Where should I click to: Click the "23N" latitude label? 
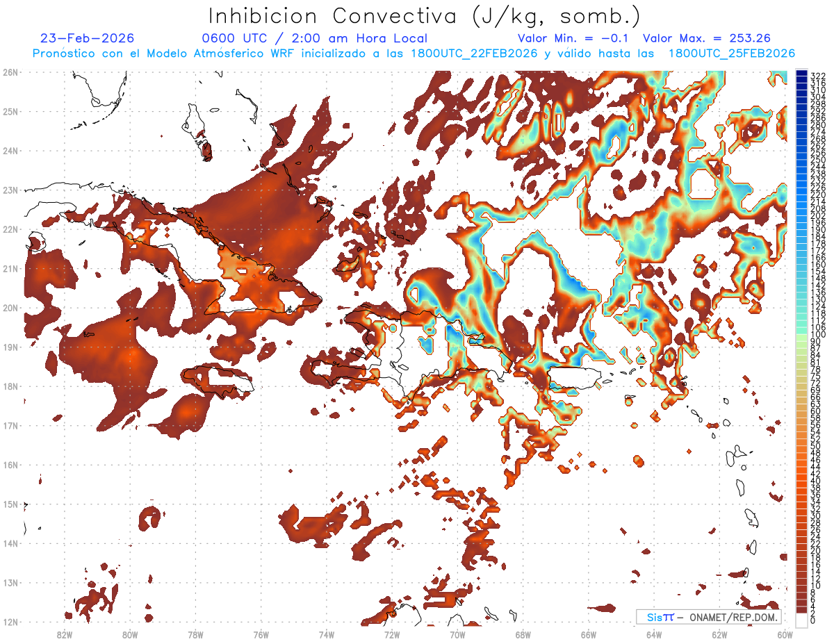[x=10, y=190]
